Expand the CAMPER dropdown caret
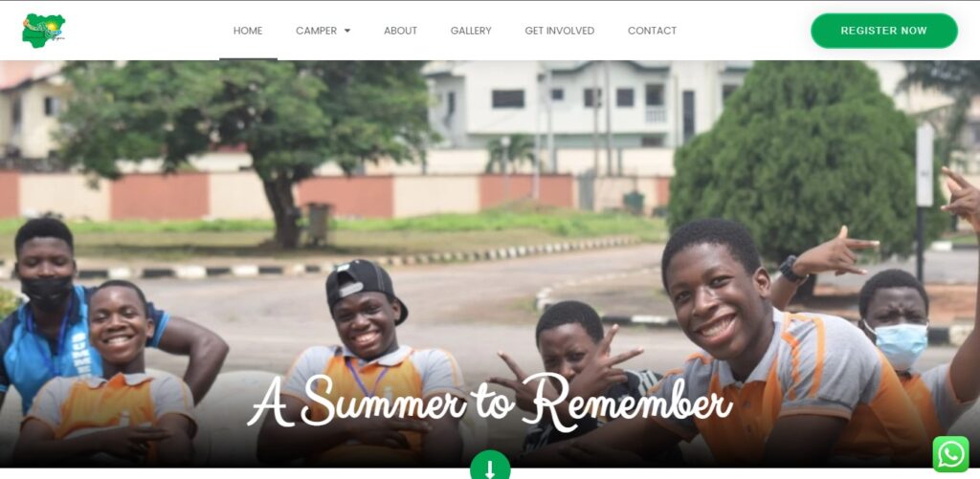 tap(347, 31)
